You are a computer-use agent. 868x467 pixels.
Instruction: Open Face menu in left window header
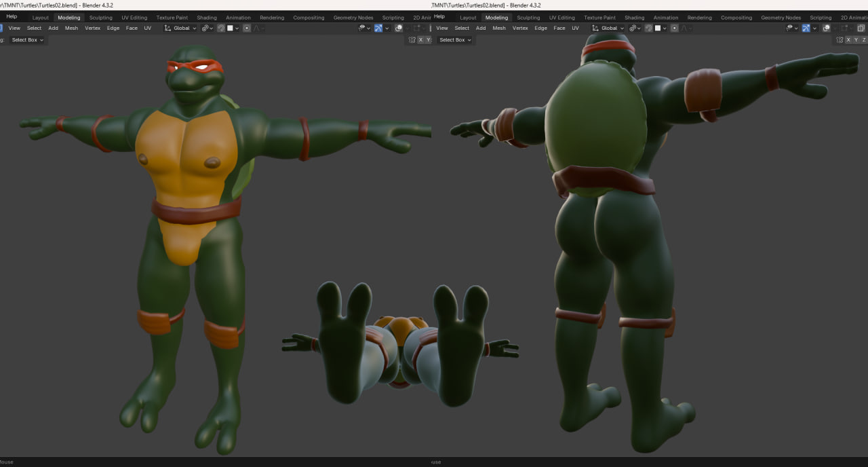(x=132, y=28)
